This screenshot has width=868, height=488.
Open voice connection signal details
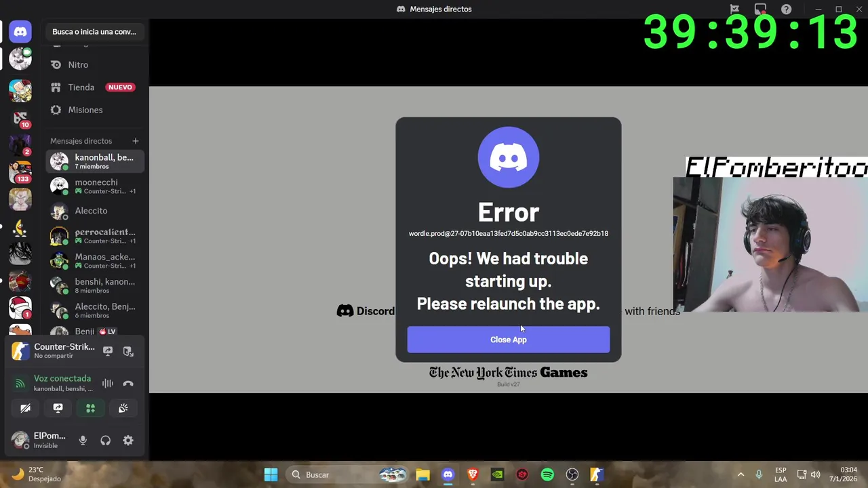pos(20,384)
